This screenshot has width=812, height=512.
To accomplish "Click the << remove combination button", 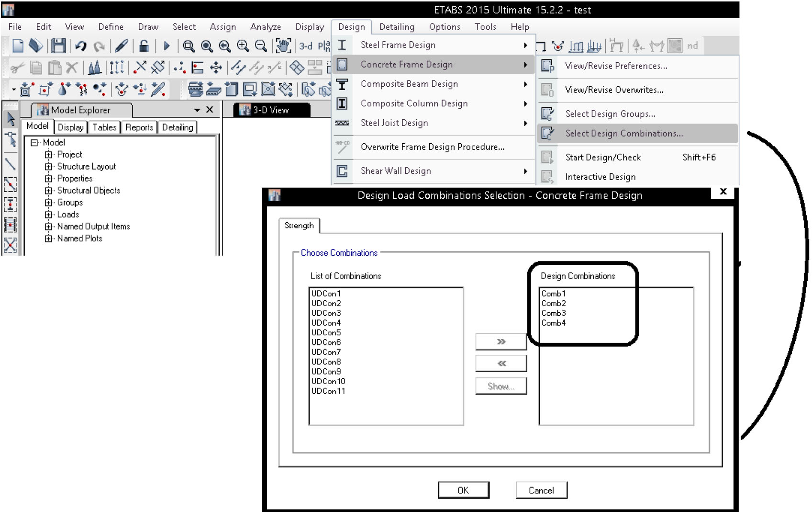I will click(x=501, y=364).
